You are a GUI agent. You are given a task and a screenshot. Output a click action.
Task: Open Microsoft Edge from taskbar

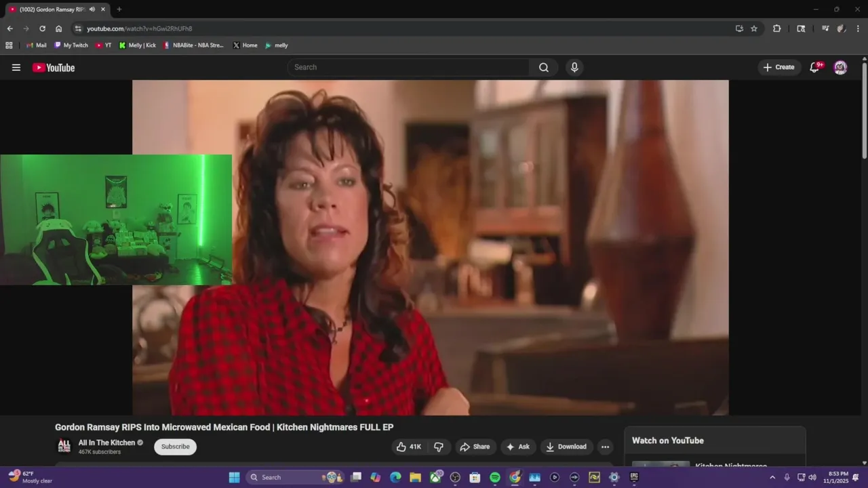pyautogui.click(x=395, y=477)
